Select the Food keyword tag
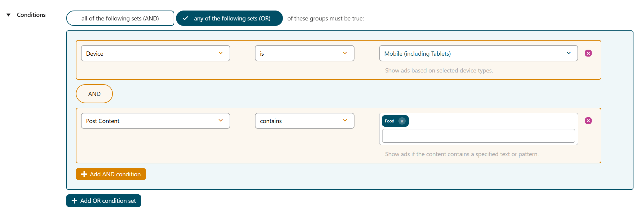Viewport: 644px width, 213px height. coord(389,121)
